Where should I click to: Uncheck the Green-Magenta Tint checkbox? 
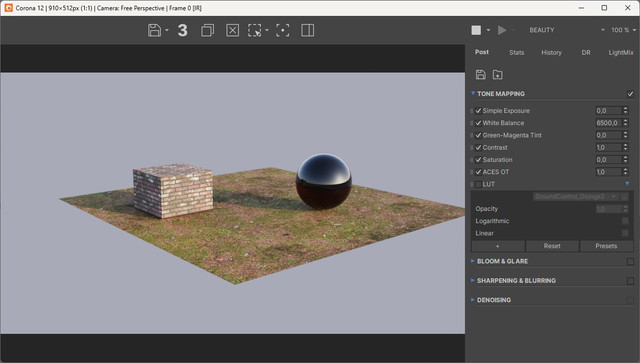(x=478, y=135)
